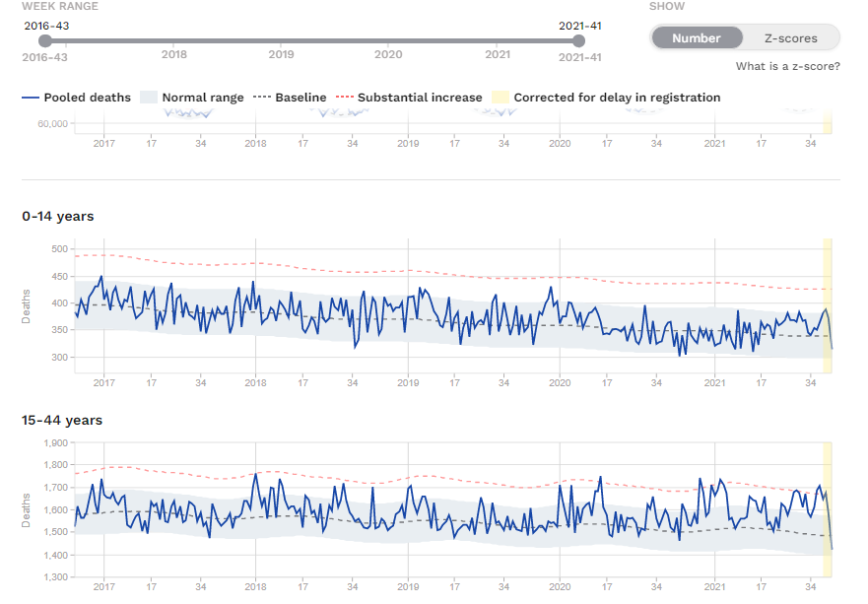Click the 0-14 years chart heading
Viewport: 868px width, 604px height.
pos(58,216)
